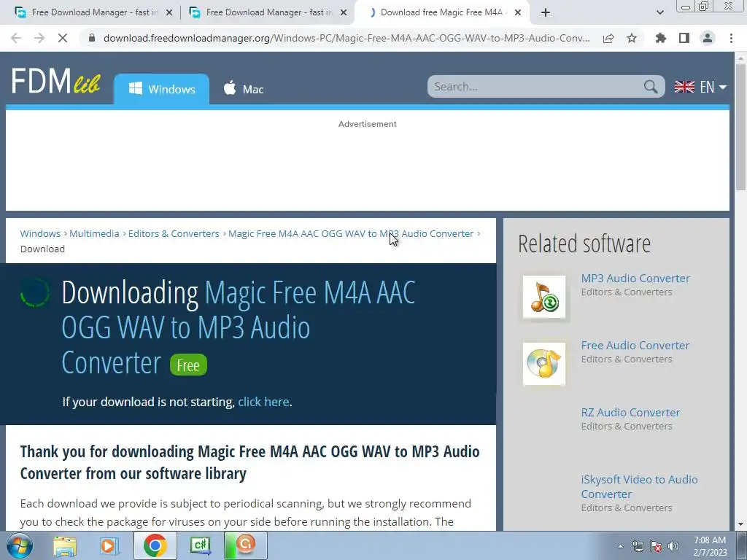The image size is (747, 560).
Task: Open the C# application taskbar icon
Action: 200,545
